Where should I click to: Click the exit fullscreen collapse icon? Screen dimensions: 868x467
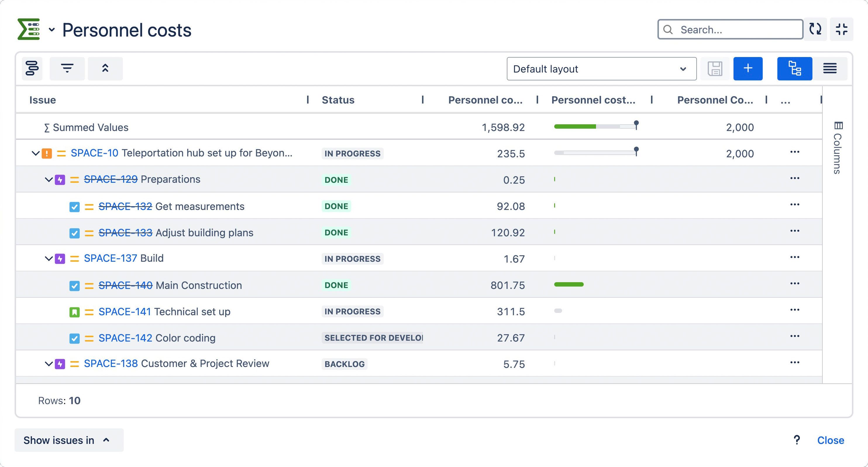pyautogui.click(x=841, y=29)
